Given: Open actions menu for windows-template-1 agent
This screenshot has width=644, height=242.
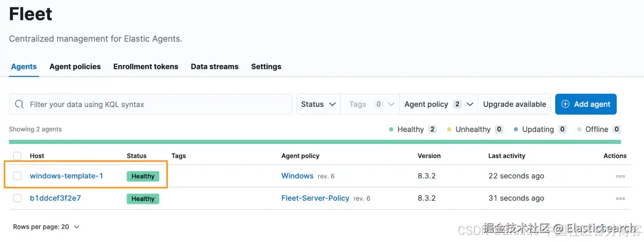Looking at the screenshot, I should pos(620,176).
